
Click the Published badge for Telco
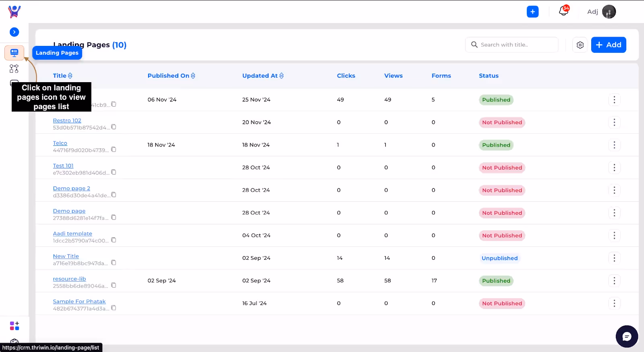[x=496, y=145]
